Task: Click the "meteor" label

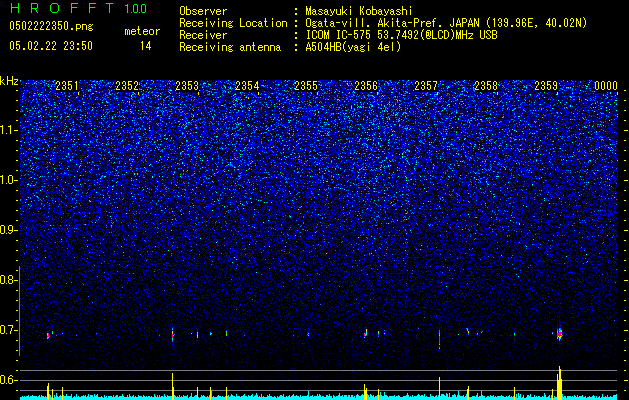Action: point(142,31)
